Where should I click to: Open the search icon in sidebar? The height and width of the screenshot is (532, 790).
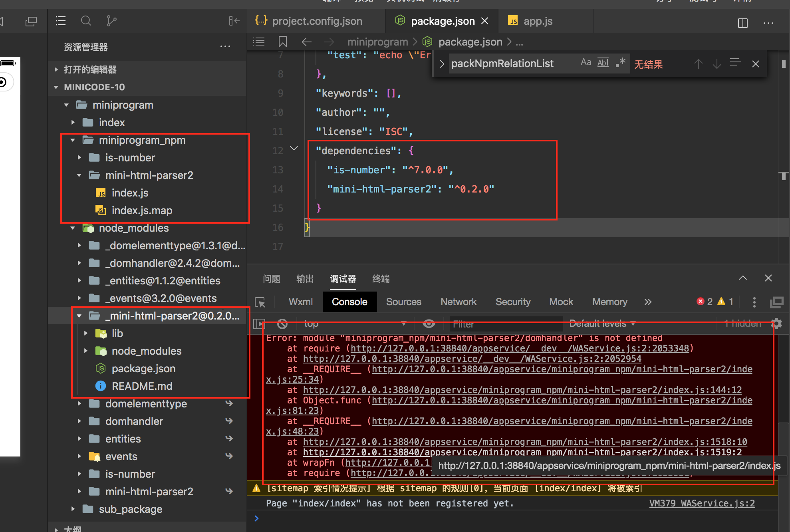86,21
